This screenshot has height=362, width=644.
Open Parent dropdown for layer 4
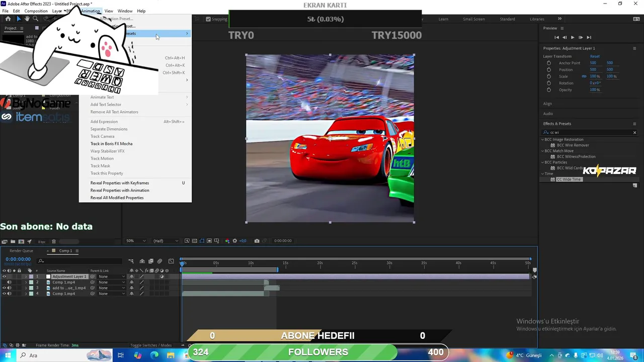[x=112, y=294]
